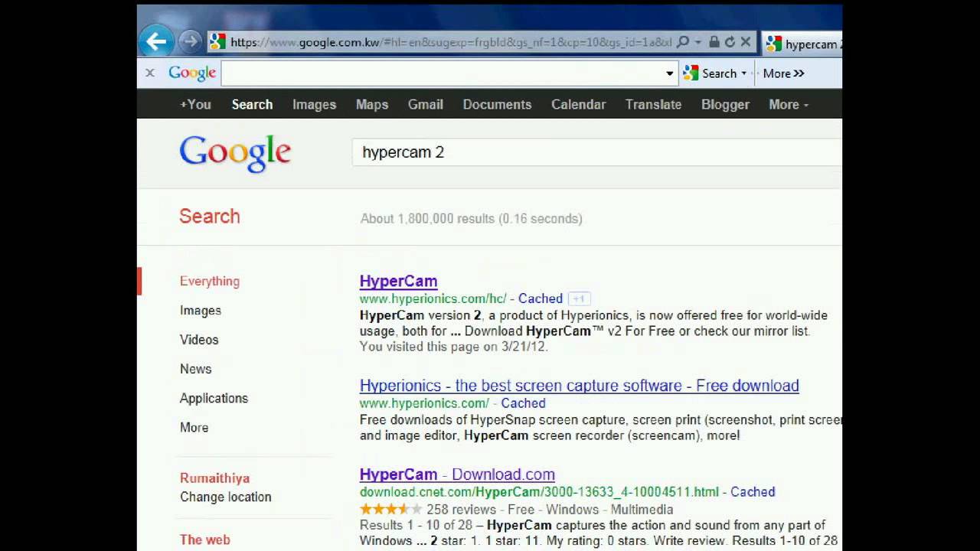Click the star rating of Download.com result
Image resolution: width=980 pixels, height=551 pixels.
point(390,509)
